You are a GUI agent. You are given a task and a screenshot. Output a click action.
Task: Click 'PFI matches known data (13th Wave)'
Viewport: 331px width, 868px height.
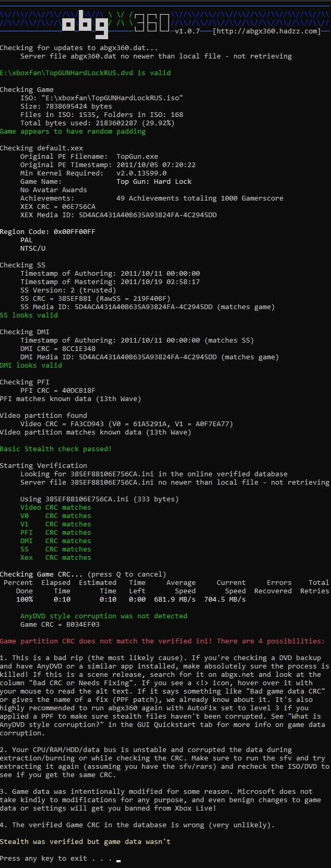[70, 399]
